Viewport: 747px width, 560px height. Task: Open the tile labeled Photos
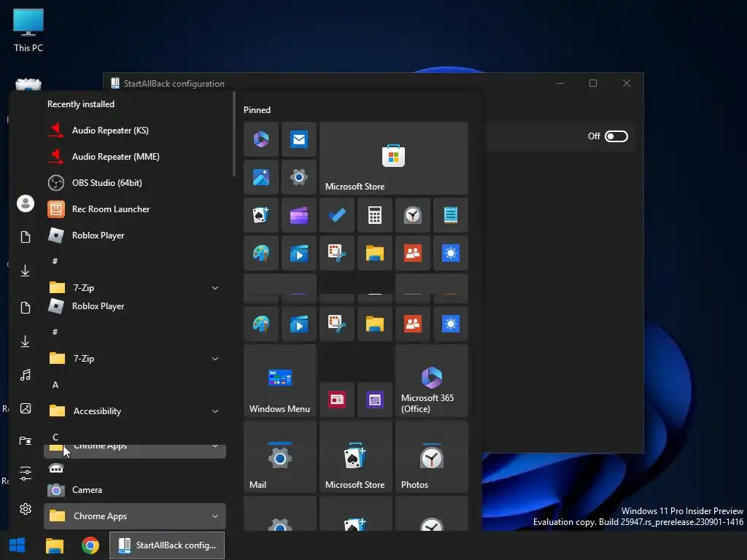(432, 456)
